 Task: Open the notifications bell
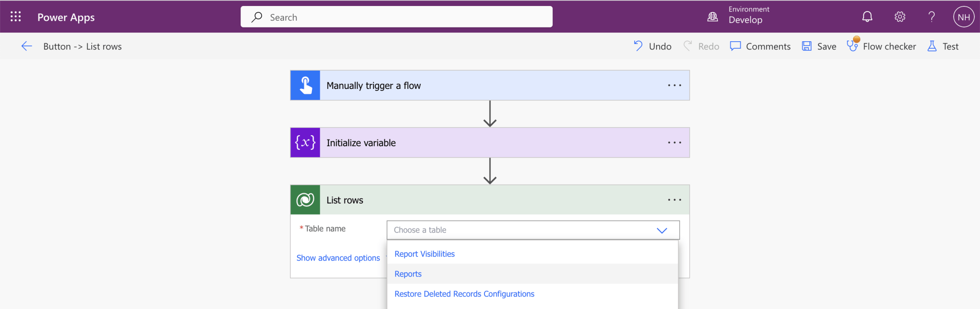coord(867,17)
